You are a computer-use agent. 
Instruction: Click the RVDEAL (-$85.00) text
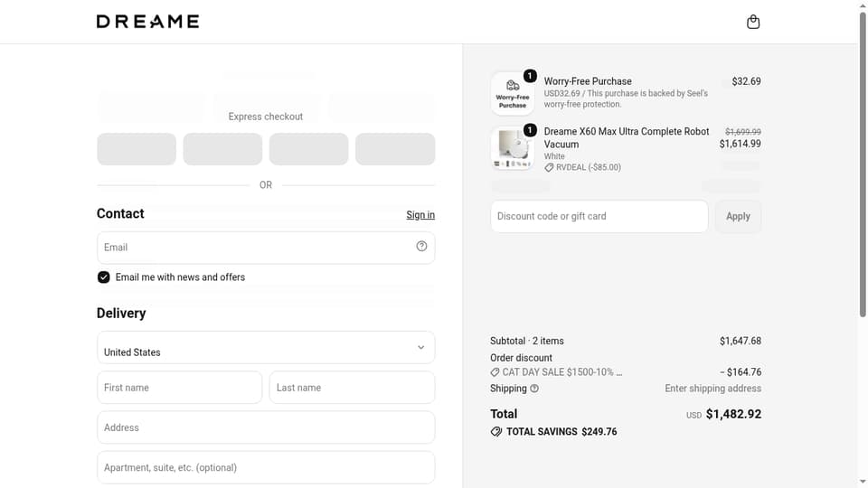click(589, 168)
